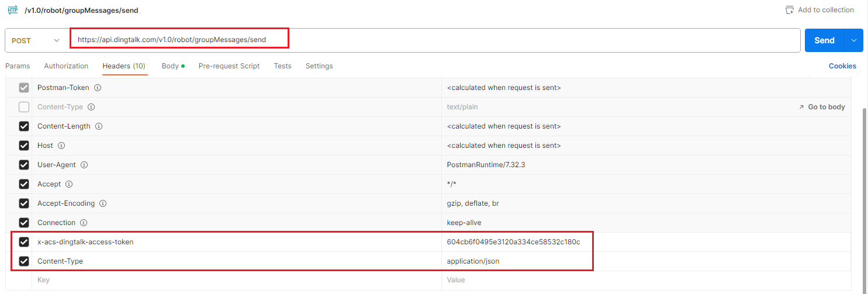This screenshot has width=868, height=294.
Task: Open the POST method dropdown
Action: (x=35, y=40)
